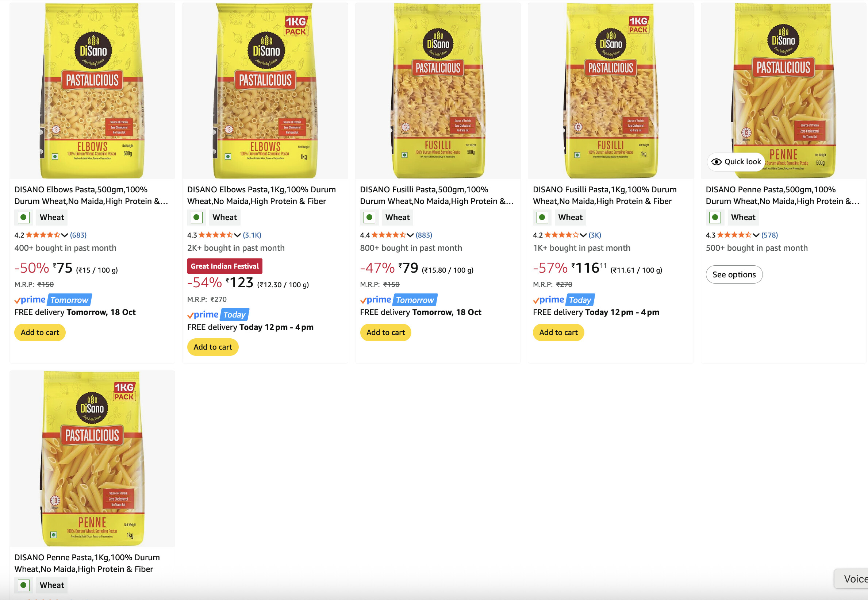Open the Elbows 1Kg pack product image
Screen dimensions: 868x600
click(265, 91)
